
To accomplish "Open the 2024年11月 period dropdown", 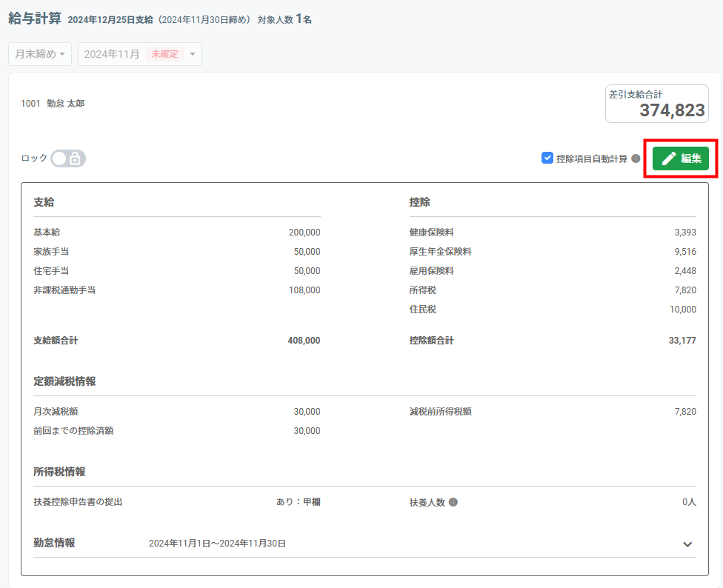I will tap(140, 54).
